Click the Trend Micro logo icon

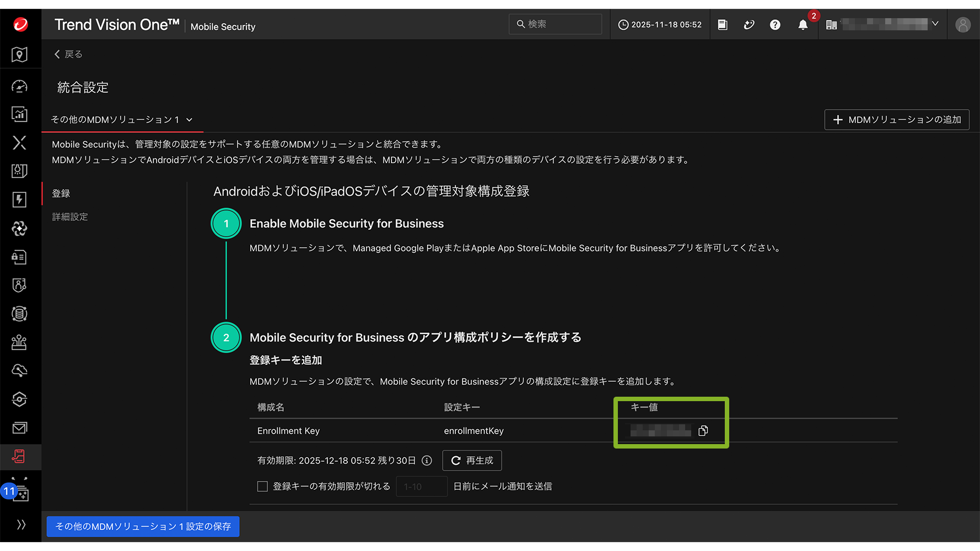coord(20,24)
